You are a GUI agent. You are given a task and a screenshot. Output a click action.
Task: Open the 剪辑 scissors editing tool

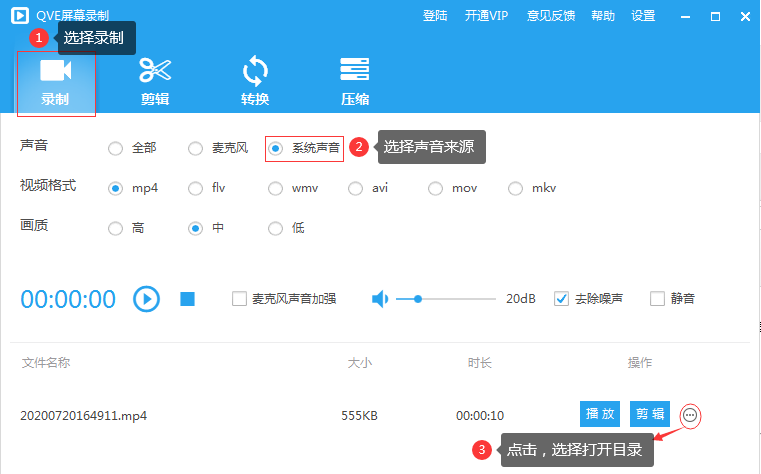[x=155, y=82]
